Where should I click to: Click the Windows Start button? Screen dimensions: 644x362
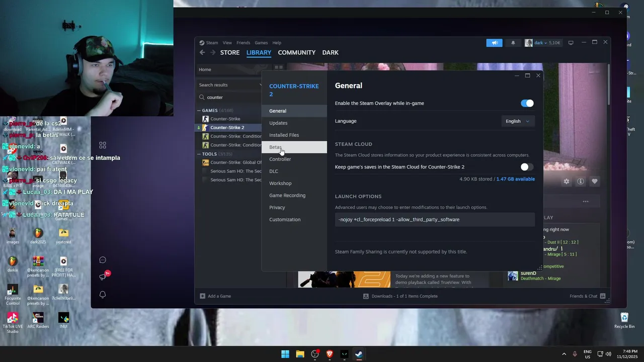(285, 354)
